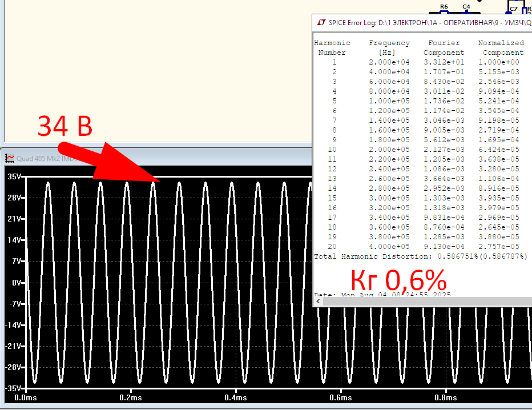The image size is (532, 410).
Task: Click the Frequency [Hz] column header
Action: pyautogui.click(x=389, y=47)
